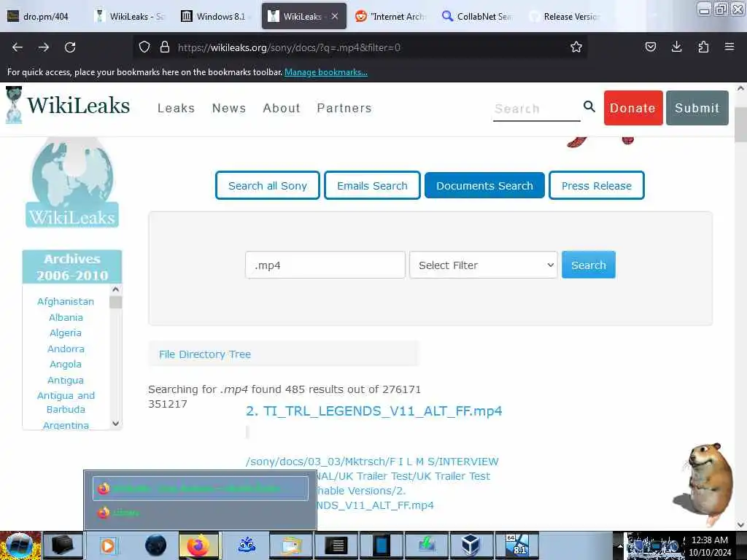
Task: Open the blue phone-shaped taskbar icon
Action: [x=382, y=545]
